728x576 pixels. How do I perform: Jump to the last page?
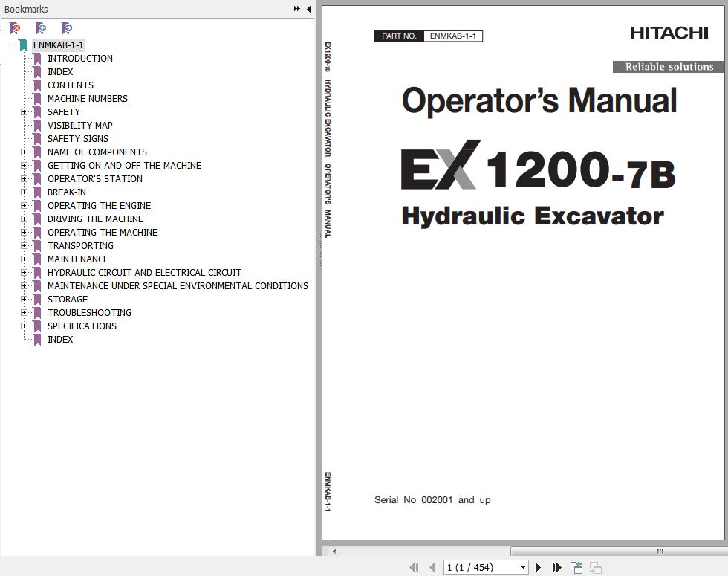tap(556, 567)
